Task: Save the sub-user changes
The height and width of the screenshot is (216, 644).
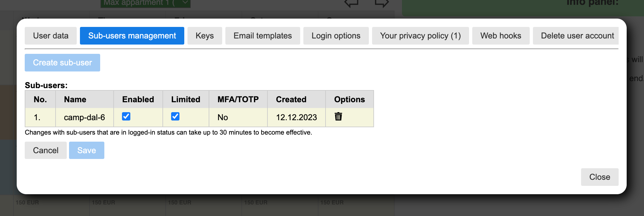Action: 87,150
